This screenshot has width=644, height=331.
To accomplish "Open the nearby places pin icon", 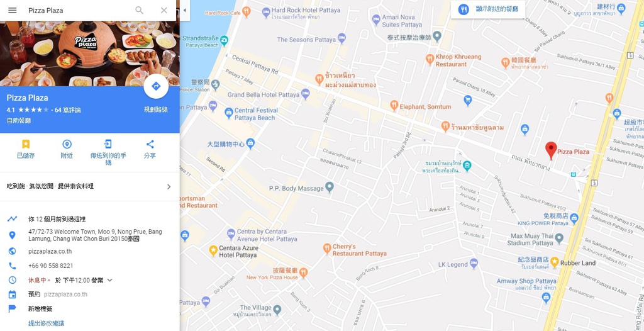I will point(67,144).
